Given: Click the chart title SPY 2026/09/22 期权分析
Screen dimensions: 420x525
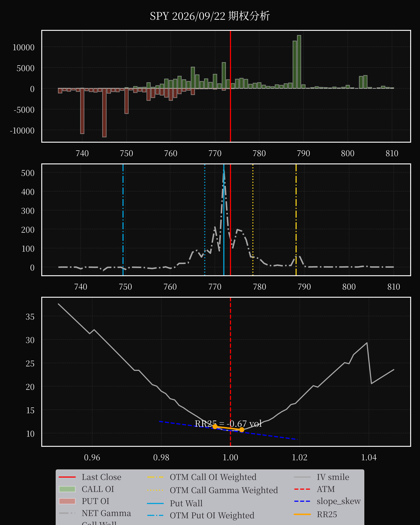Looking at the screenshot, I should coord(210,16).
